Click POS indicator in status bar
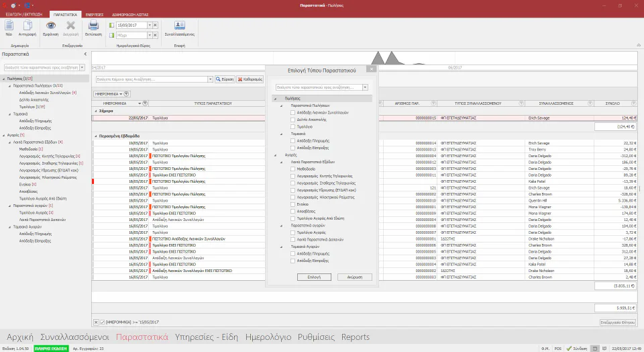 [557, 348]
